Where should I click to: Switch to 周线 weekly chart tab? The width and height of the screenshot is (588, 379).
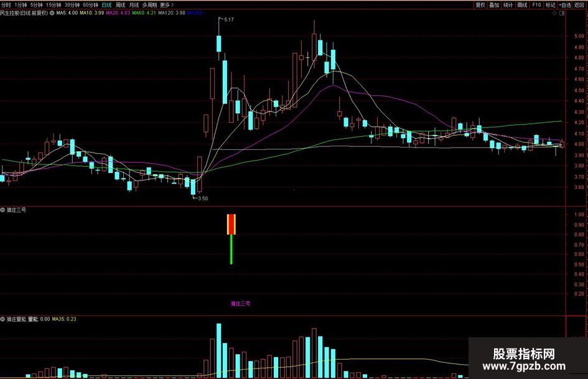[x=120, y=5]
